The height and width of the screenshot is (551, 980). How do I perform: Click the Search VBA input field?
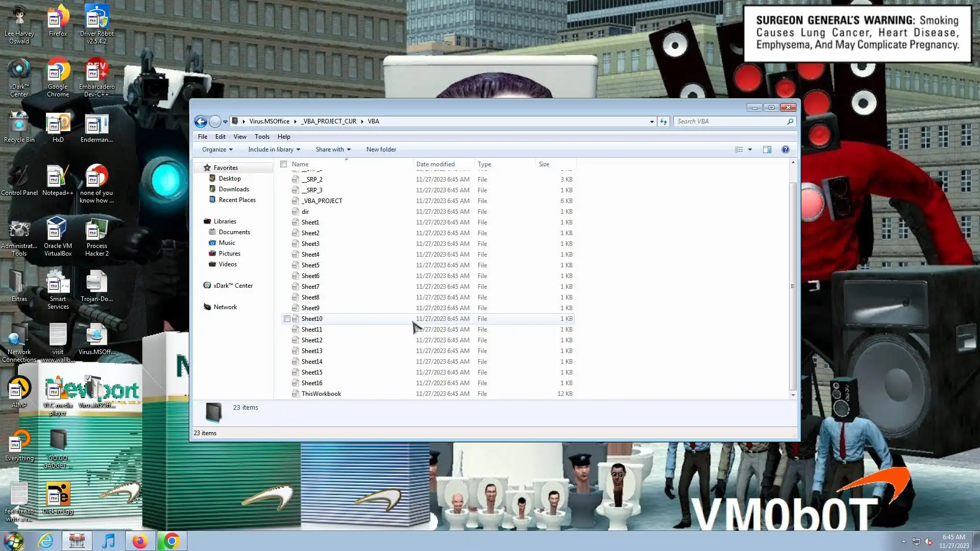730,121
